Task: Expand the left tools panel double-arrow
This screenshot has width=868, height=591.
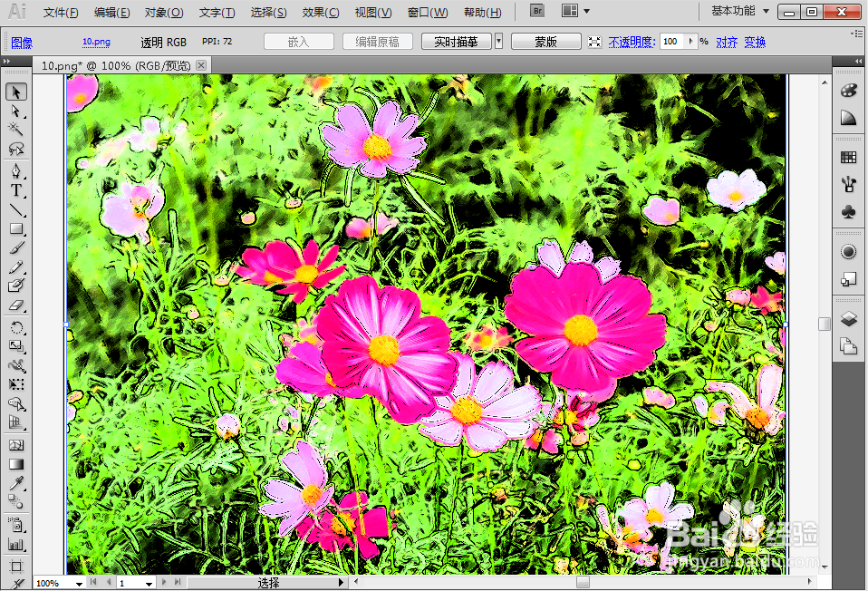Action: click(x=6, y=61)
